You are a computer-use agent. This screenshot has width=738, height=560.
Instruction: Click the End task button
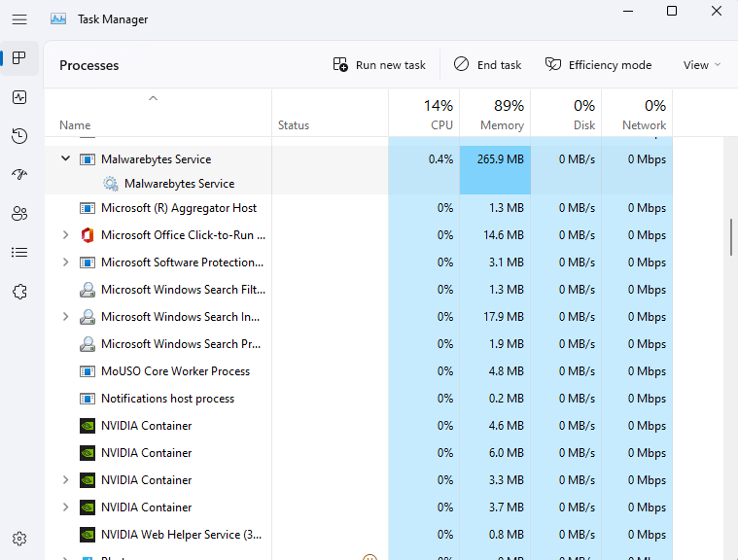click(488, 65)
